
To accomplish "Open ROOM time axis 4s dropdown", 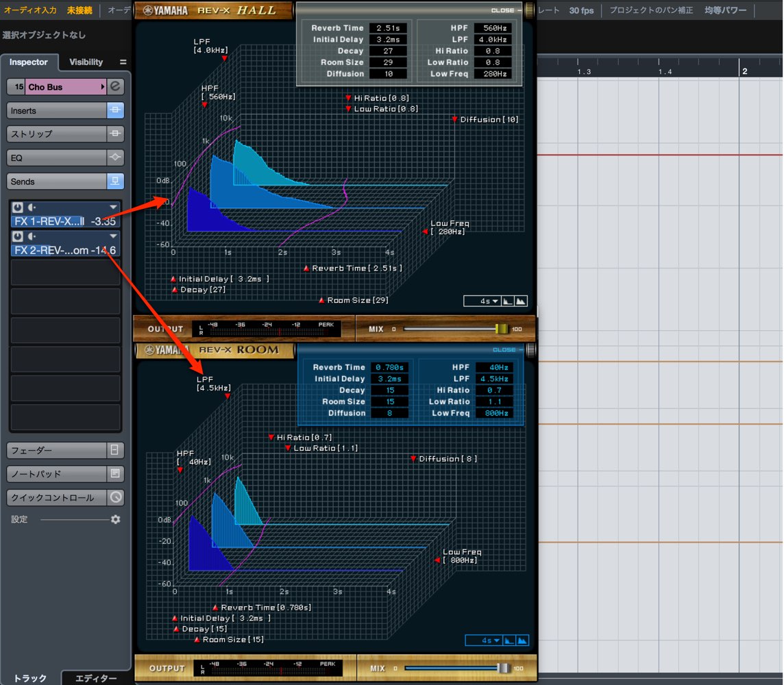I will (484, 640).
